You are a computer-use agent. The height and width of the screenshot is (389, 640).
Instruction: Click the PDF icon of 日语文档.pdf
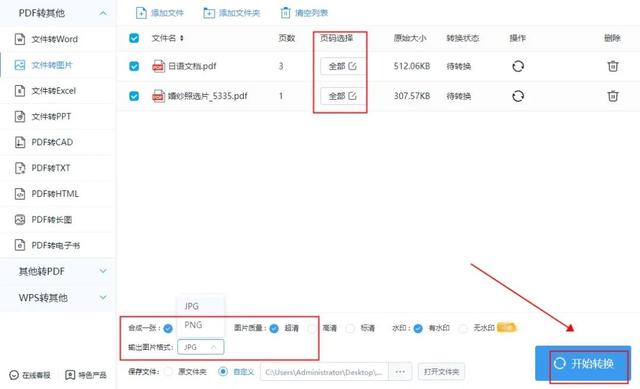point(158,66)
